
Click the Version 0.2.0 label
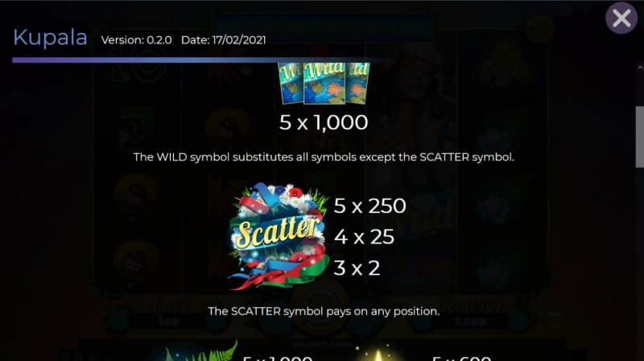[136, 40]
